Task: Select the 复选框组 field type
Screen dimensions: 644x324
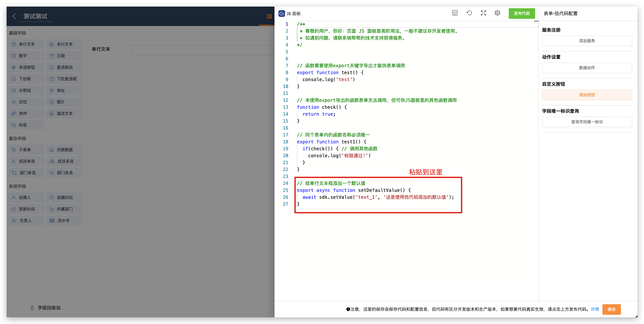Action: [64, 67]
